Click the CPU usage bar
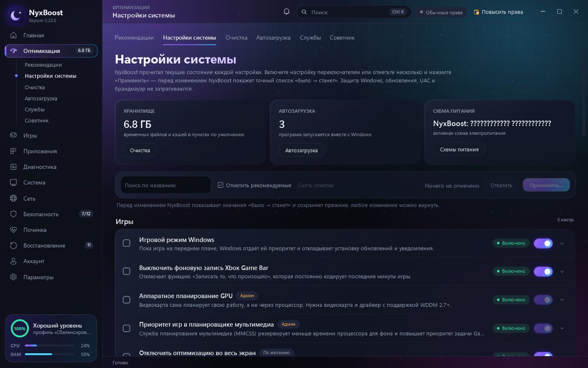Screen dimensions: 588x368 [x=50, y=345]
